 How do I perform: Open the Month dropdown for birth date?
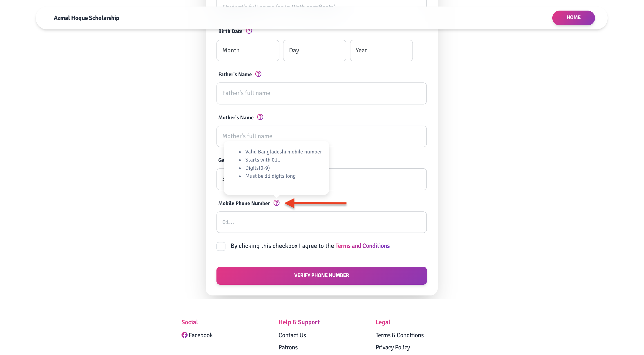coord(248,51)
